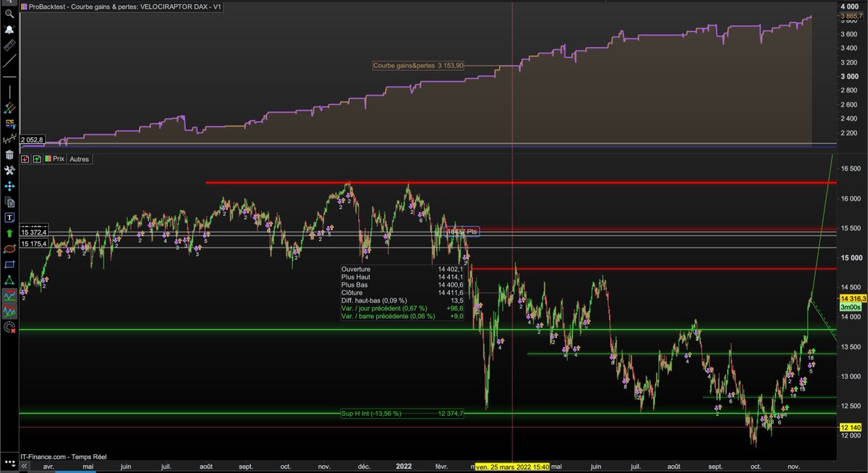Click the Courbe gains&pertes 3 153,90 label

click(x=418, y=65)
